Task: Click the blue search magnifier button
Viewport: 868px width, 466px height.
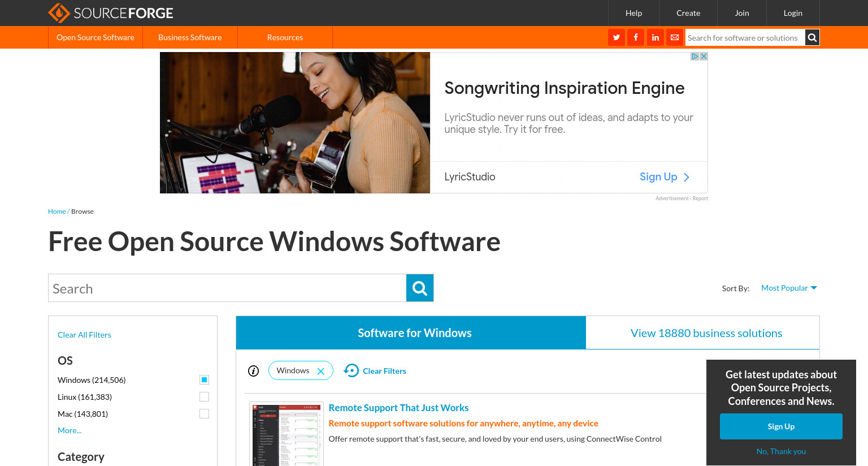Action: click(420, 288)
